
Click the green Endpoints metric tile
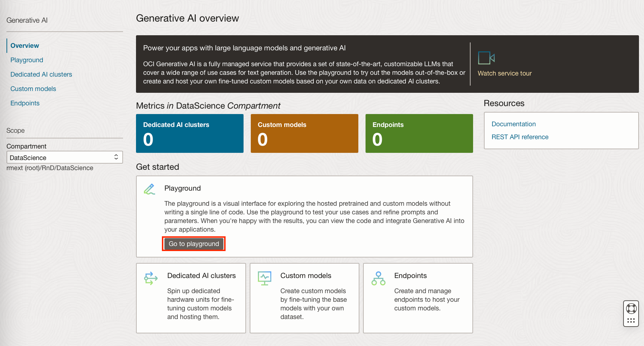(419, 133)
